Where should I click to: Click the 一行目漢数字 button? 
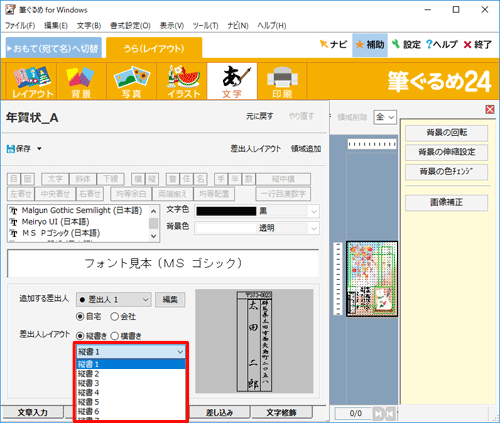click(x=283, y=194)
